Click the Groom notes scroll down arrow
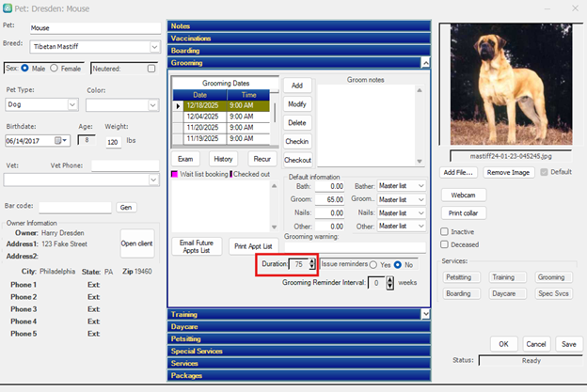Viewport: 587px width, 392px height. point(420,161)
